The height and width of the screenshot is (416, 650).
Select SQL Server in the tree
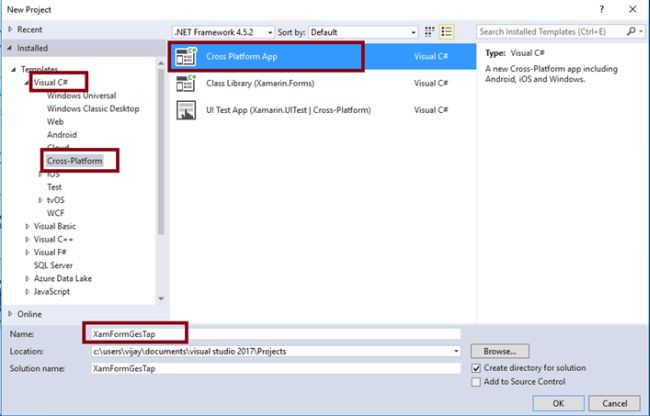(53, 266)
